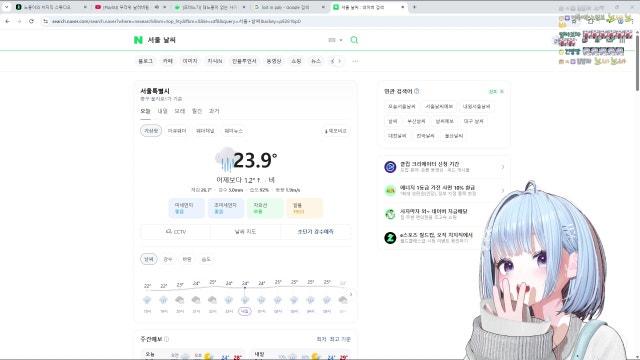Click the black Z esports promo icon
640x360 pixels.
390,238
